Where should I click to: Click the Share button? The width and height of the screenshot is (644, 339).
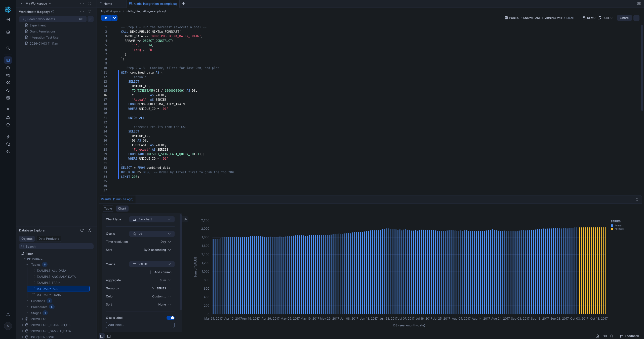point(624,18)
